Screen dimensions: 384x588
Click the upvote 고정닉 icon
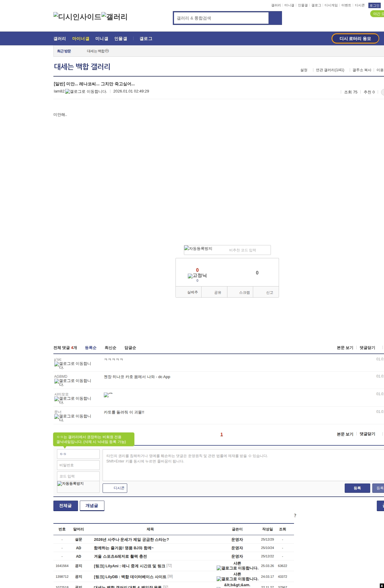tap(197, 276)
